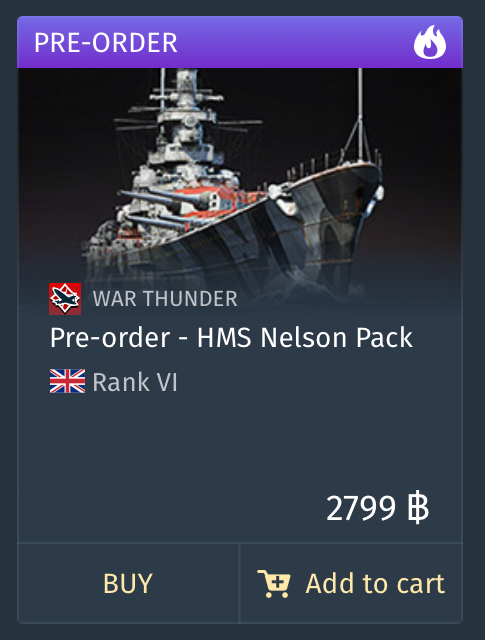Click the 2799 price amount

pyautogui.click(x=361, y=509)
